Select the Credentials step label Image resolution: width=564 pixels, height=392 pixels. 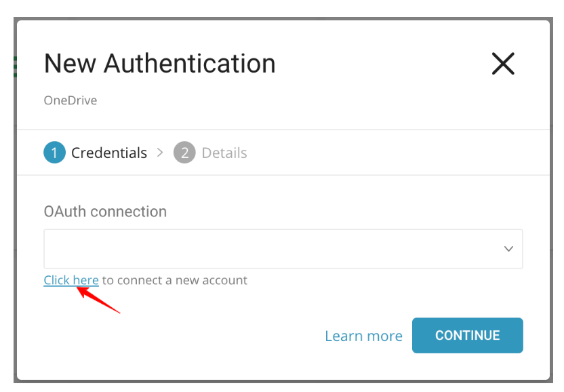pos(109,153)
